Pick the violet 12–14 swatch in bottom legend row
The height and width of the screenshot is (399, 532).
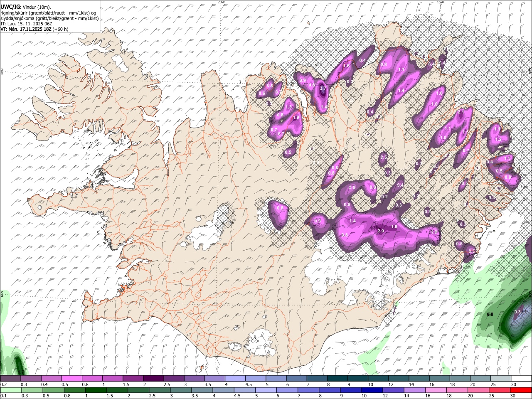tap(393, 390)
